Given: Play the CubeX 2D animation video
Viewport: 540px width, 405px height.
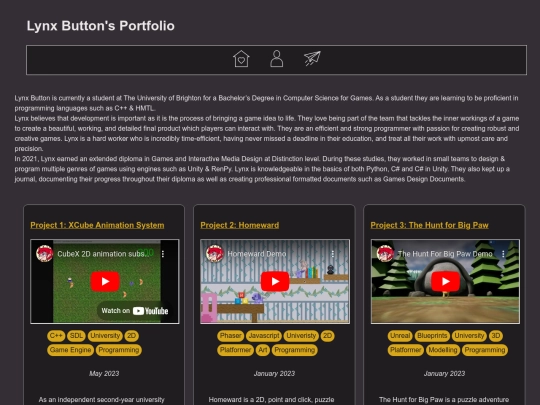Looking at the screenshot, I should pyautogui.click(x=105, y=281).
